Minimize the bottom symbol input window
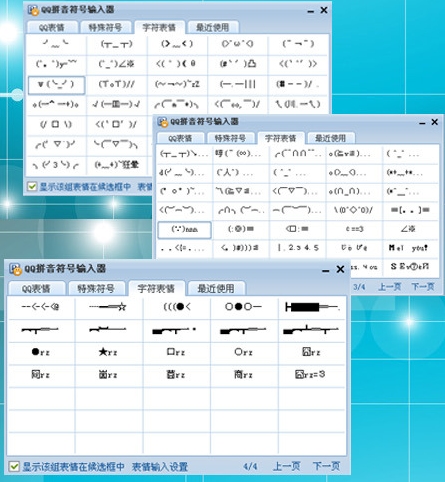Image resolution: width=445 pixels, height=482 pixels. (326, 270)
